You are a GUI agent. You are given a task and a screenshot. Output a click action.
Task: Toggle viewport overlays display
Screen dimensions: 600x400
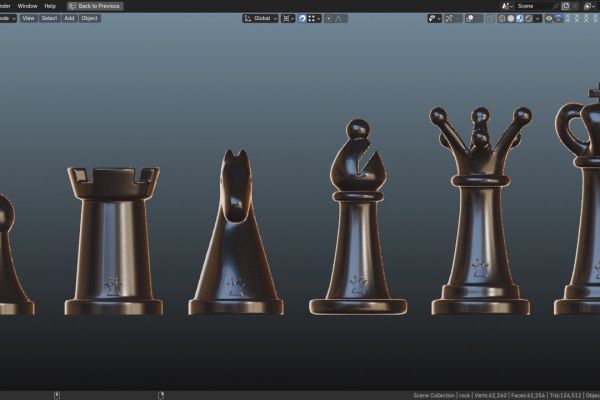coord(470,18)
